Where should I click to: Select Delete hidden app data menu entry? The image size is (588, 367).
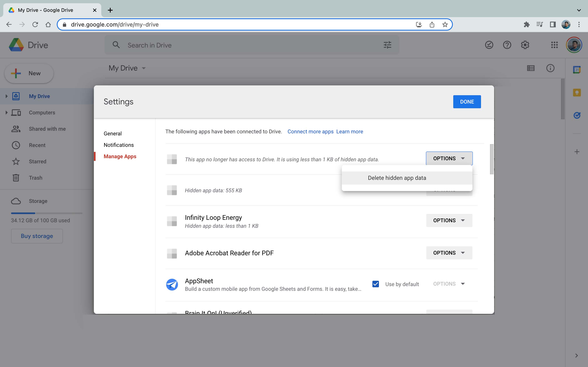point(397,178)
